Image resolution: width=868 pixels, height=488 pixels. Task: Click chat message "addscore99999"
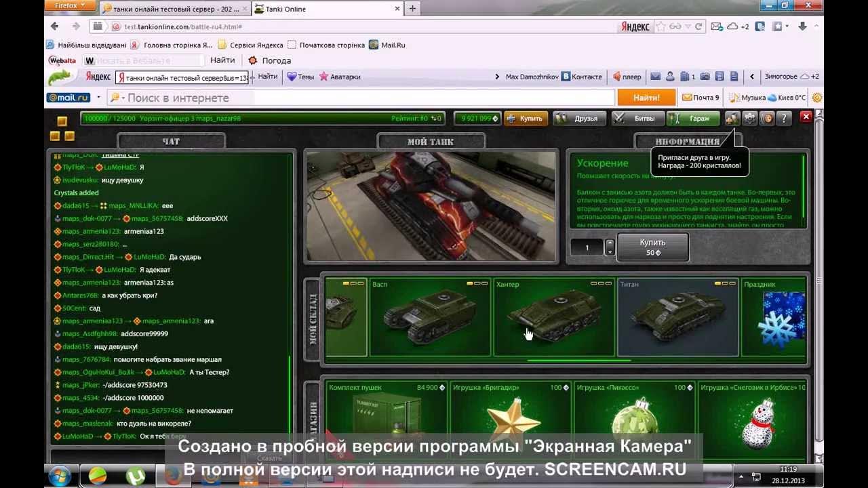click(144, 333)
